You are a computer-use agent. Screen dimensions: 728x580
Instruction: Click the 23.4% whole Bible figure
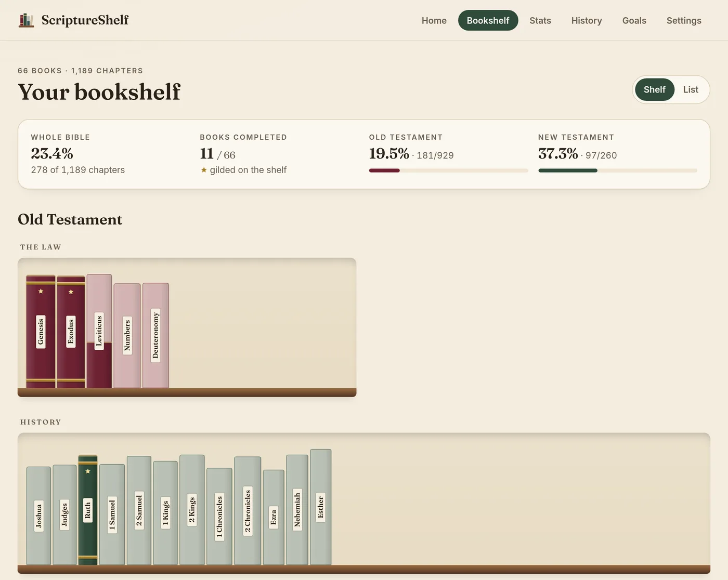click(52, 153)
